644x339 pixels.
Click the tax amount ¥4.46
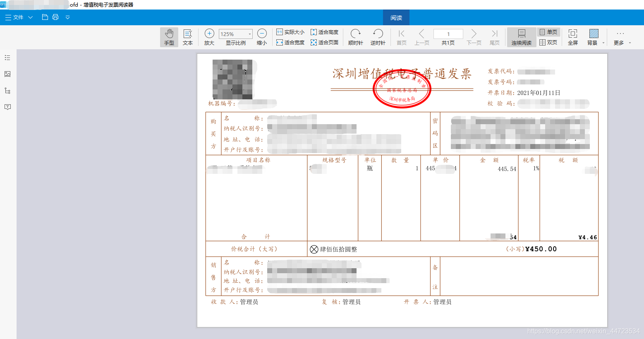587,237
